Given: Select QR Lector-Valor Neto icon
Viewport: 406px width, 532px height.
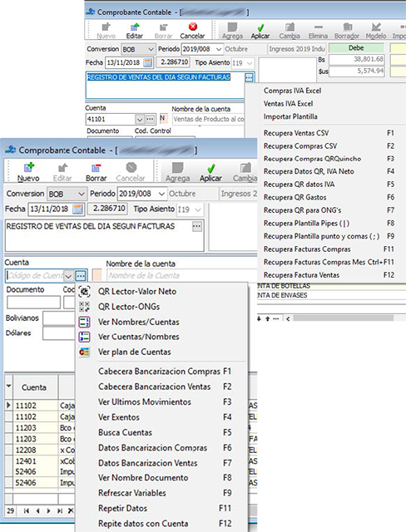Looking at the screenshot, I should click(85, 292).
